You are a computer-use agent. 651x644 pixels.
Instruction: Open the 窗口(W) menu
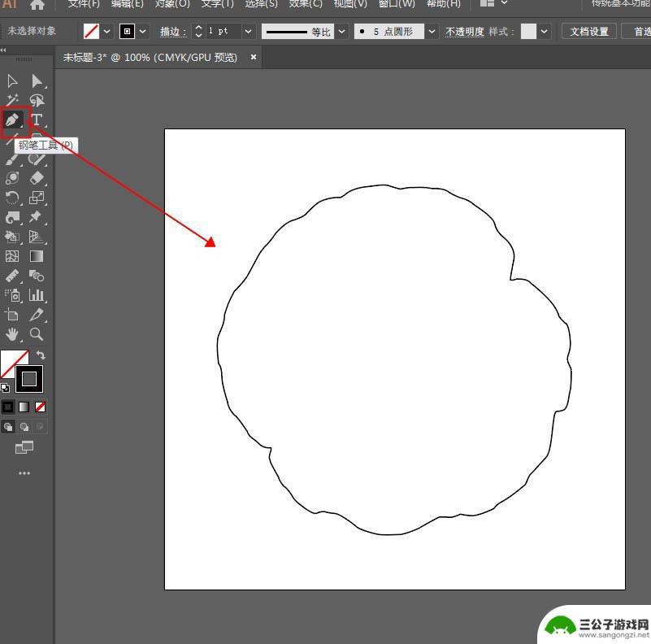click(397, 3)
